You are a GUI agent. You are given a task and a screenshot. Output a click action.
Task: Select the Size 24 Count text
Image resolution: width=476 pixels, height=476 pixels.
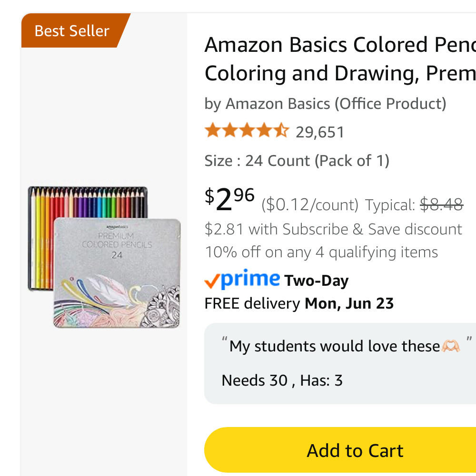297,161
